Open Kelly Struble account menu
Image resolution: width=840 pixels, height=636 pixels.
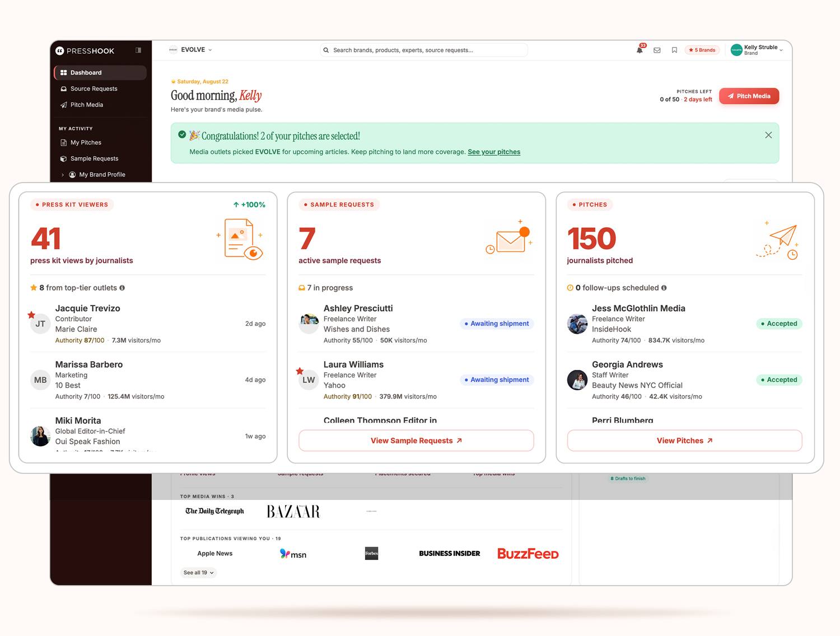click(x=757, y=50)
